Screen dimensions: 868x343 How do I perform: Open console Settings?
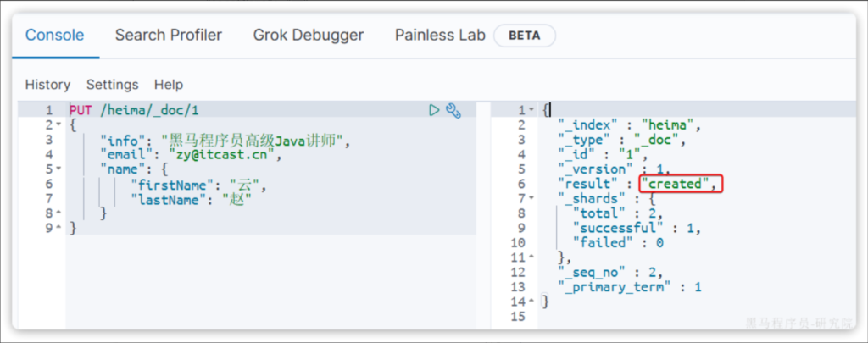[x=112, y=85]
